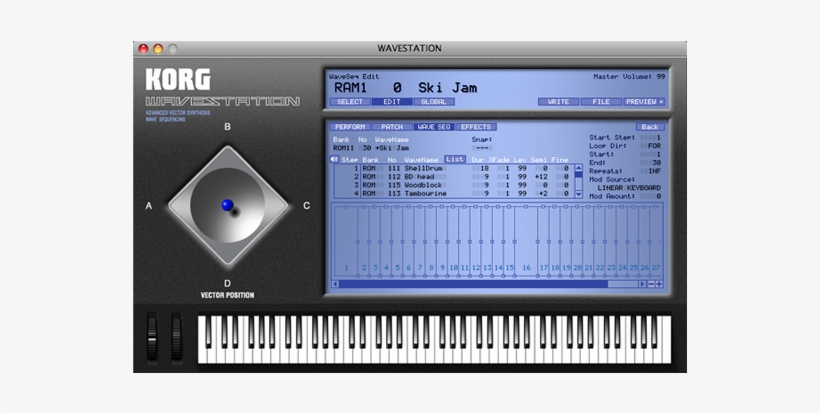820x413 pixels.
Task: Select timeline step 10
Action: [x=453, y=268]
